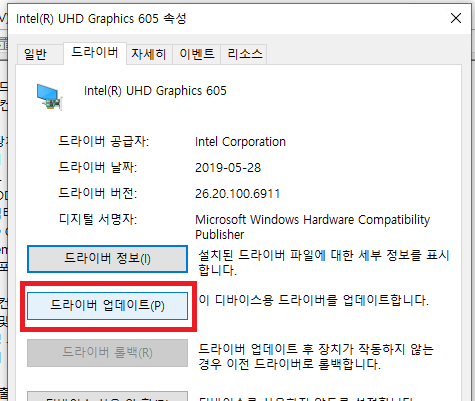This screenshot has height=401, width=475.
Task: Select the driver date 2019-05-28
Action: pyautogui.click(x=228, y=168)
